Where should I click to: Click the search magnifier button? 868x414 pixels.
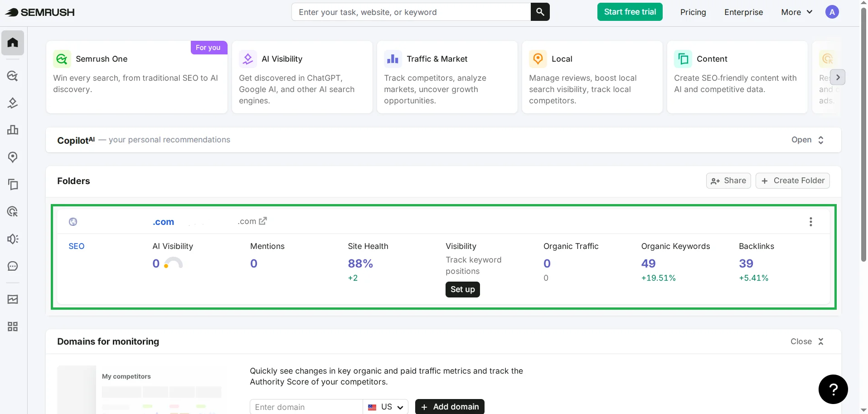540,12
